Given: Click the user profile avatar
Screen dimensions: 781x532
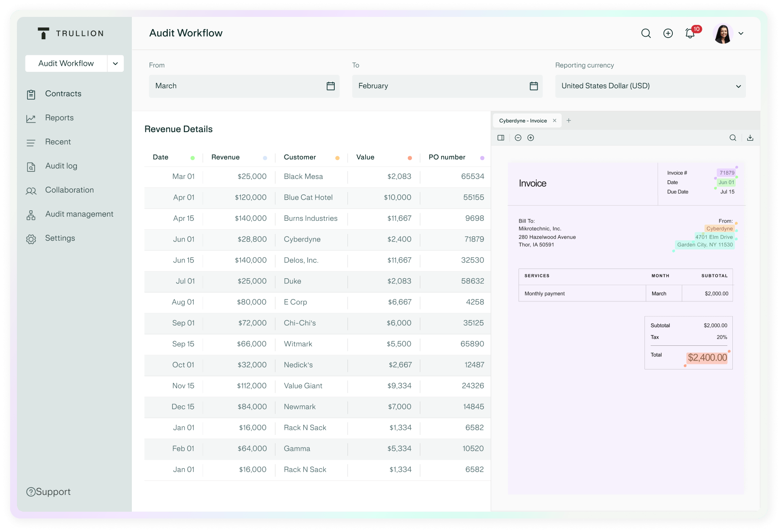Looking at the screenshot, I should pyautogui.click(x=723, y=33).
